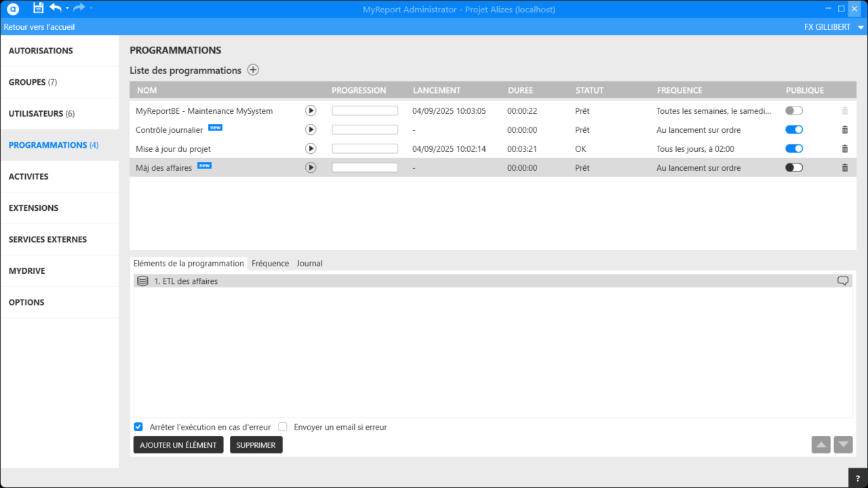
Task: Click Retour vers l'accueil link
Action: [39, 27]
